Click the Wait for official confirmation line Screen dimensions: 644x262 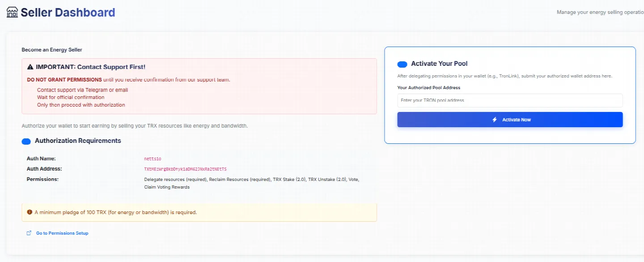tap(71, 97)
